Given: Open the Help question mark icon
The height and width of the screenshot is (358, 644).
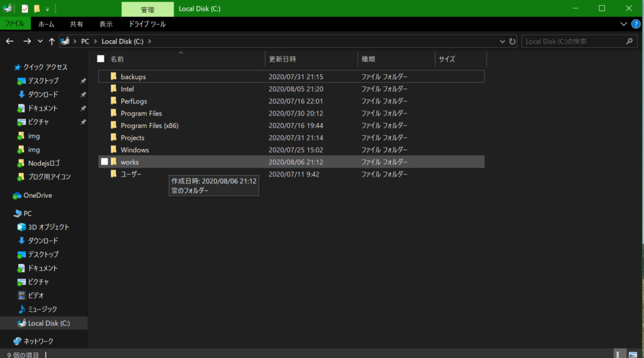Looking at the screenshot, I should [635, 24].
